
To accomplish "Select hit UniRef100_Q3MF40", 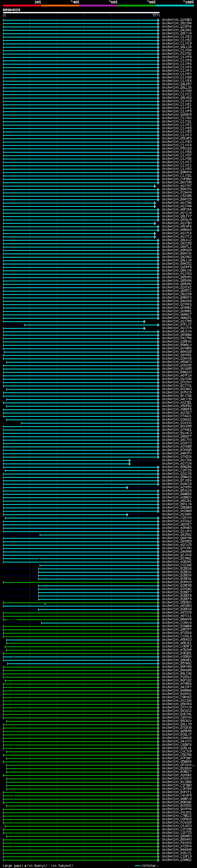I will [177, 341].
